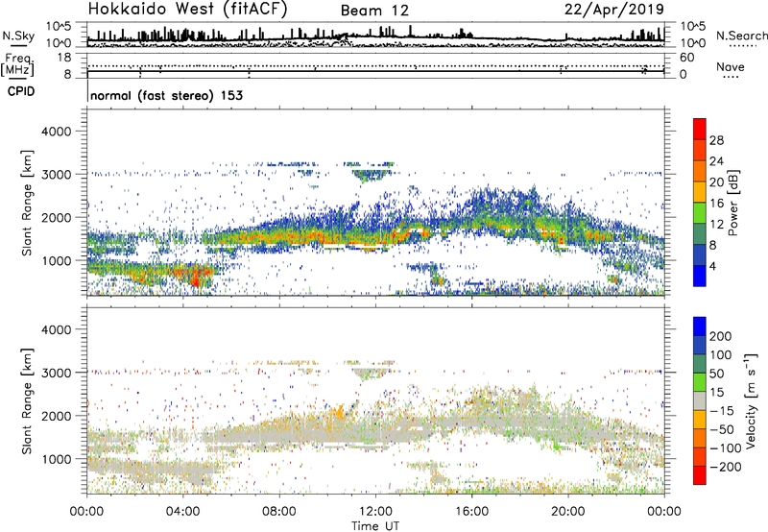Image resolution: width=768 pixels, height=532 pixels.
Task: Click the date '22/Apr/2019'
Action: (614, 10)
